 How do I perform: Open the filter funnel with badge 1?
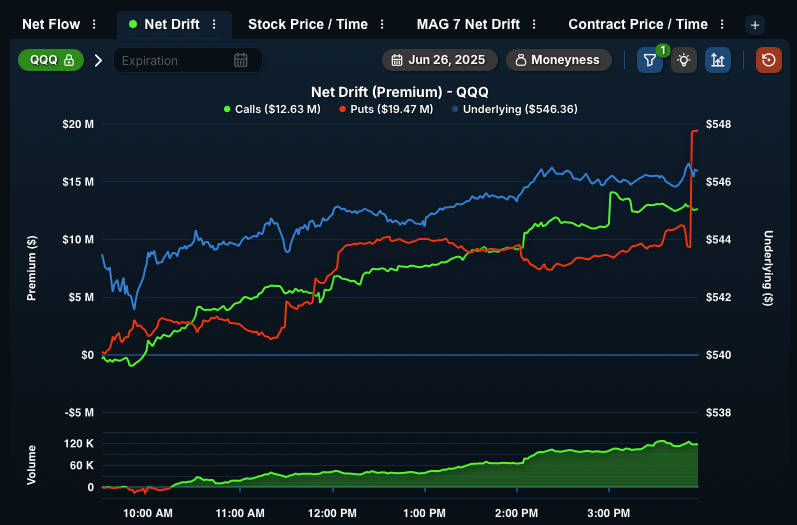click(x=650, y=60)
